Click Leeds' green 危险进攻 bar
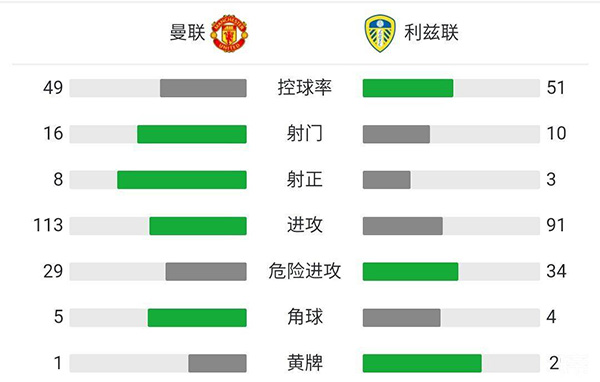This screenshot has height=382, width=600. pyautogui.click(x=410, y=272)
